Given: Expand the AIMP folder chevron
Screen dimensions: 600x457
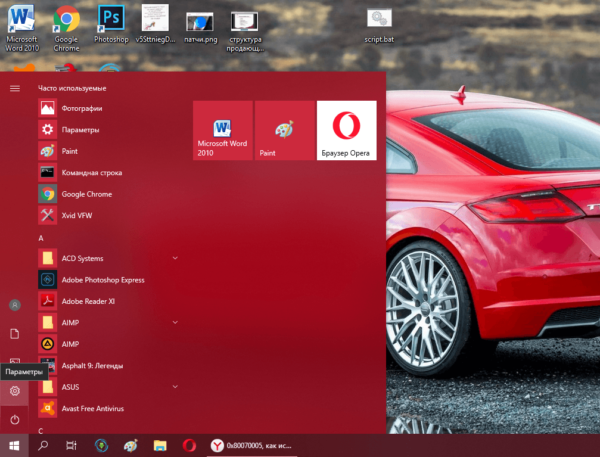Looking at the screenshot, I should (175, 322).
